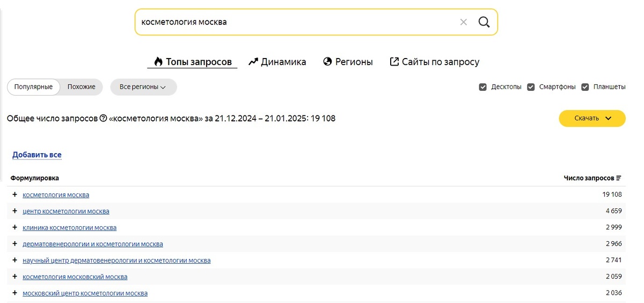Focus the search query input field
The height and width of the screenshot is (303, 644).
point(295,22)
